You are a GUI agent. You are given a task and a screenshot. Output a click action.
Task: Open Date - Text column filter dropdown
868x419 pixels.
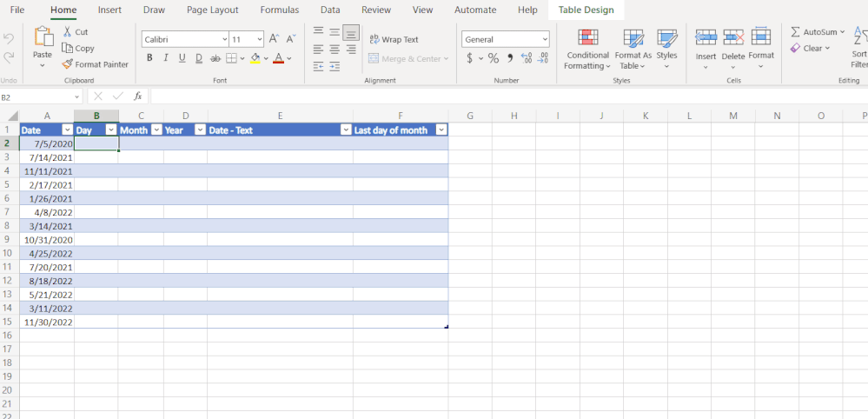pos(346,130)
